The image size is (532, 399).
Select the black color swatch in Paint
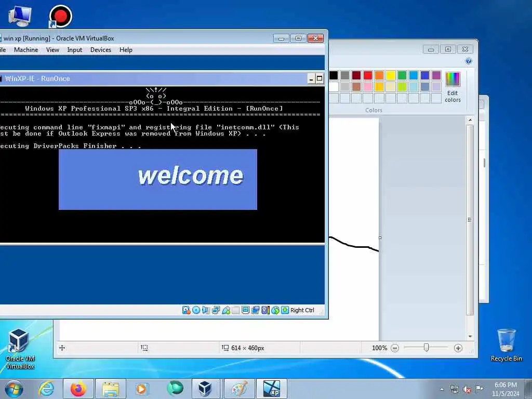[x=334, y=75]
